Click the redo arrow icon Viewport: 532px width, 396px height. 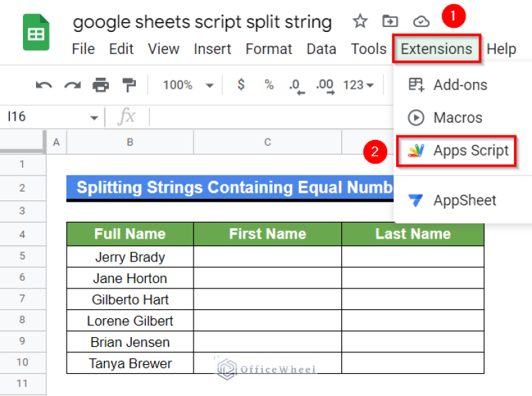coord(72,85)
